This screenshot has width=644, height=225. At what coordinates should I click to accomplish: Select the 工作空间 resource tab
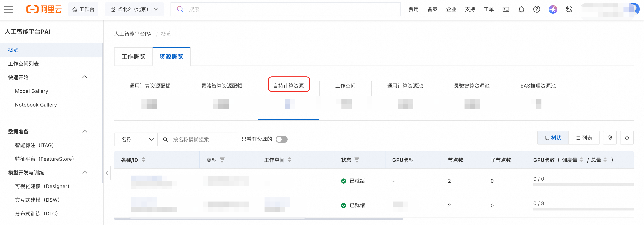(x=345, y=86)
